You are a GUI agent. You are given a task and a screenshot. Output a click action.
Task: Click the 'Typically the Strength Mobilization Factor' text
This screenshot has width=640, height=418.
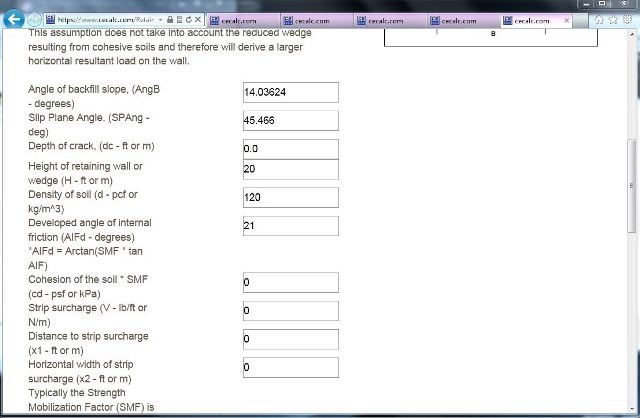coord(91,400)
